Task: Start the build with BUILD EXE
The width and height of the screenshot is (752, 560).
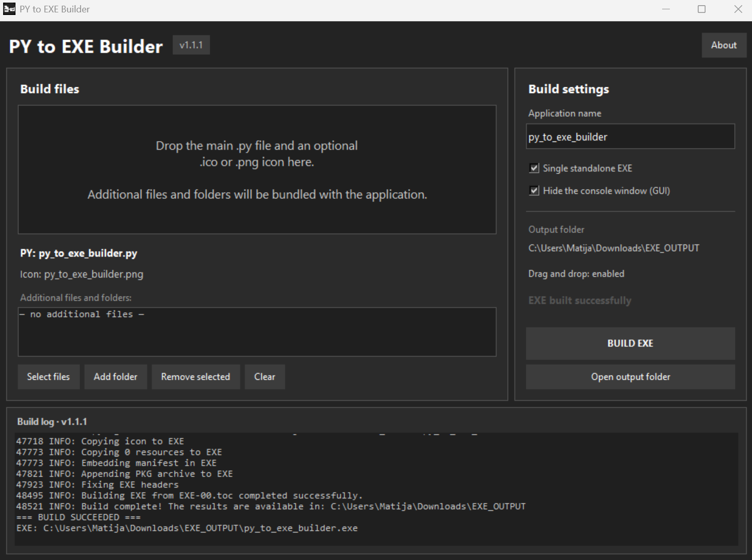Action: click(630, 343)
